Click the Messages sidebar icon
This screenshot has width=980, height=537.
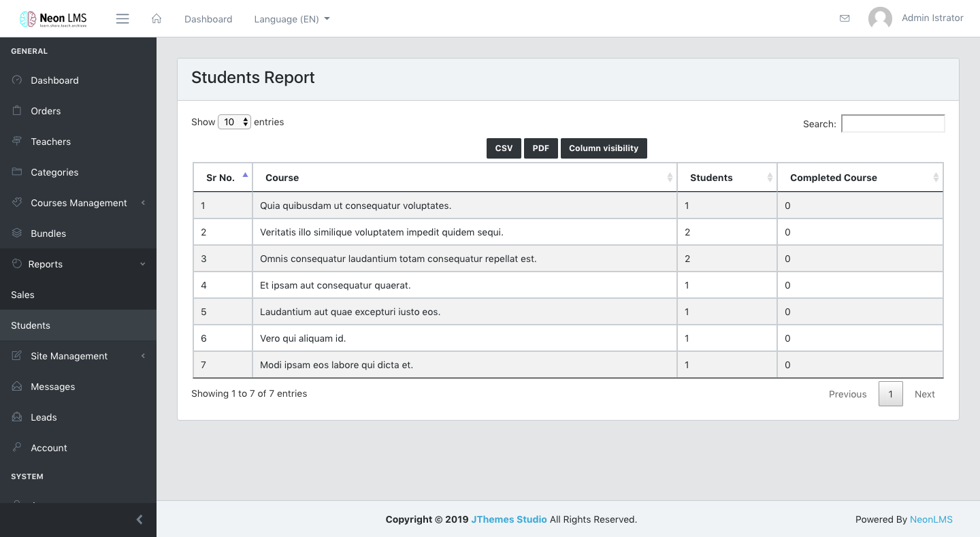pos(17,386)
